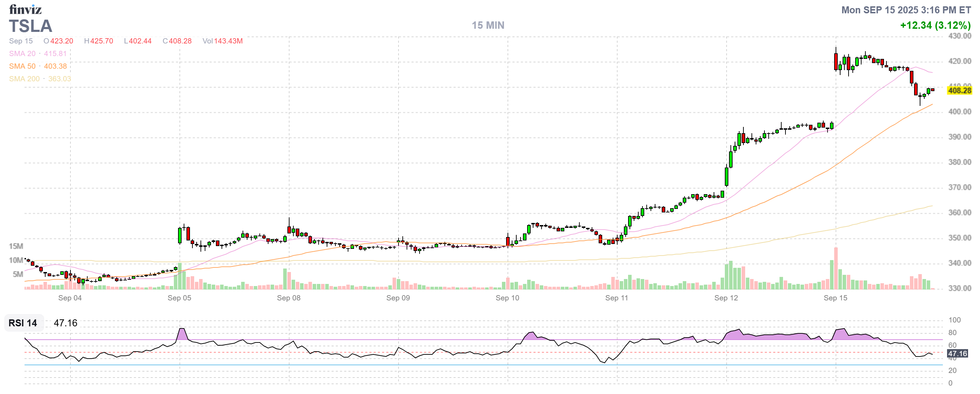Click the Sep 08 date marker
980x394 pixels.
click(x=288, y=298)
